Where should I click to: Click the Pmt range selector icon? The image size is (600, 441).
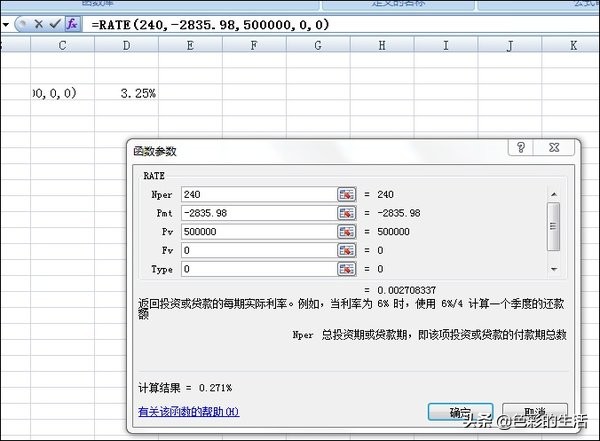346,213
